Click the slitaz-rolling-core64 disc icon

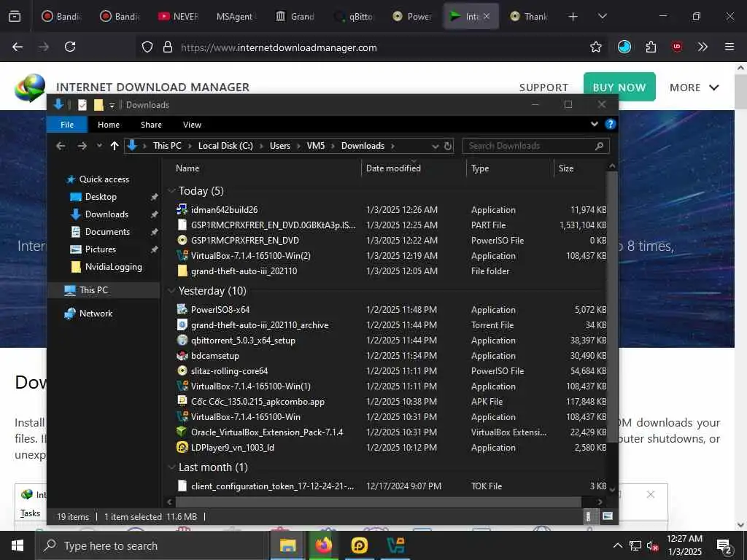click(x=182, y=370)
